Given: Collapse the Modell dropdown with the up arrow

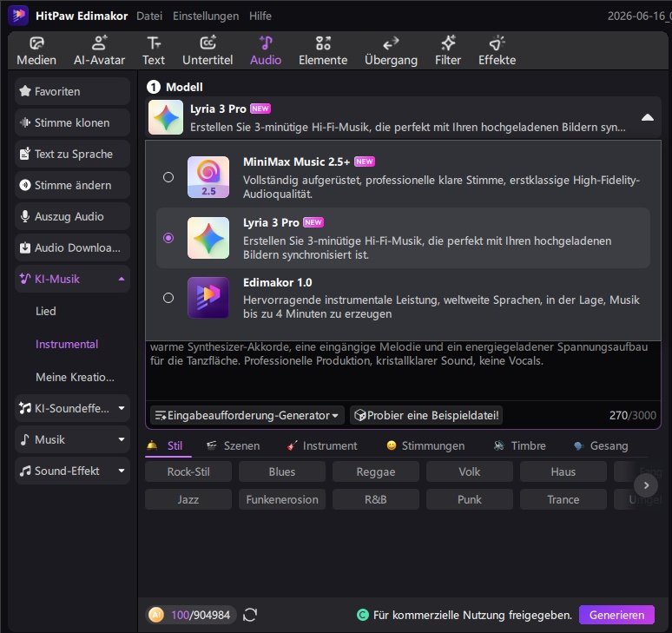Looking at the screenshot, I should (647, 117).
